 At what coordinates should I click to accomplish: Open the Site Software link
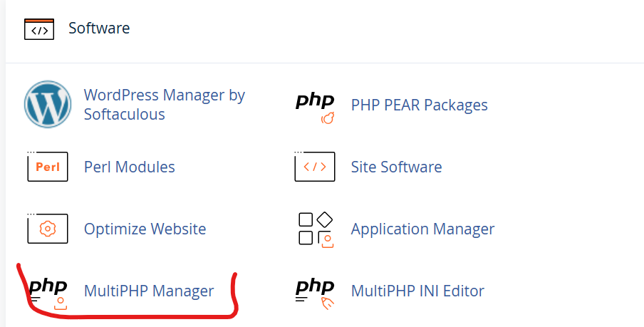click(396, 167)
